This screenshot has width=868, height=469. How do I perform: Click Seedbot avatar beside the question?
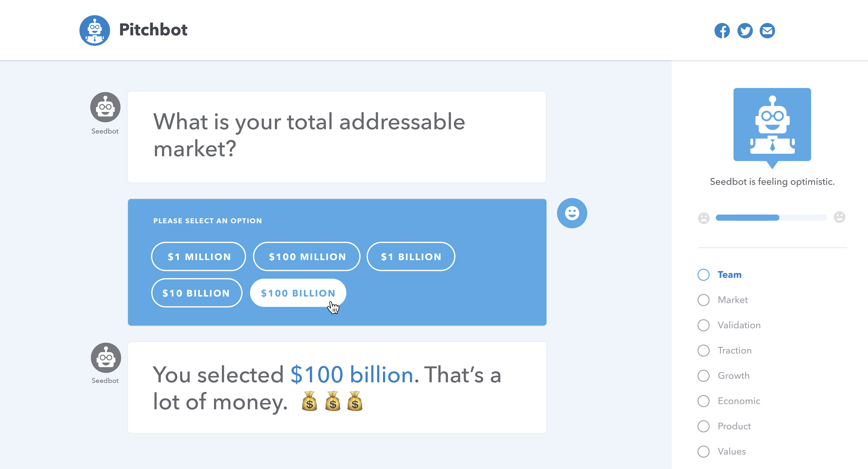pyautogui.click(x=105, y=107)
